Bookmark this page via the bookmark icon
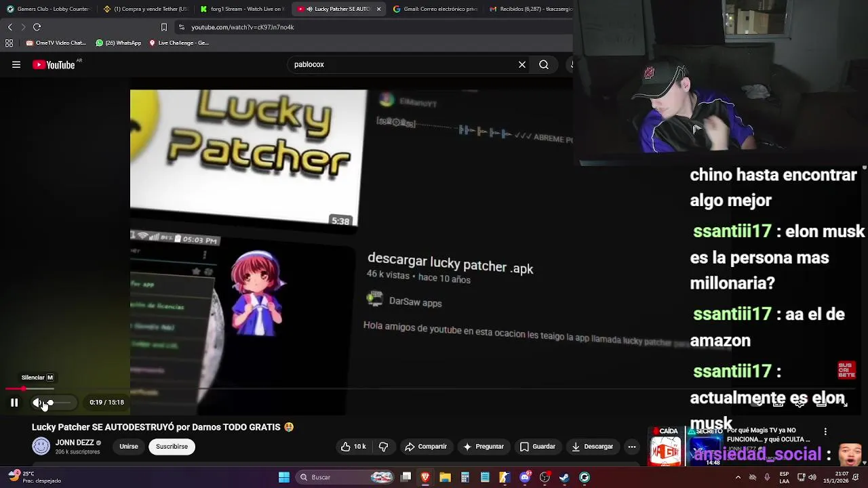 point(163,27)
